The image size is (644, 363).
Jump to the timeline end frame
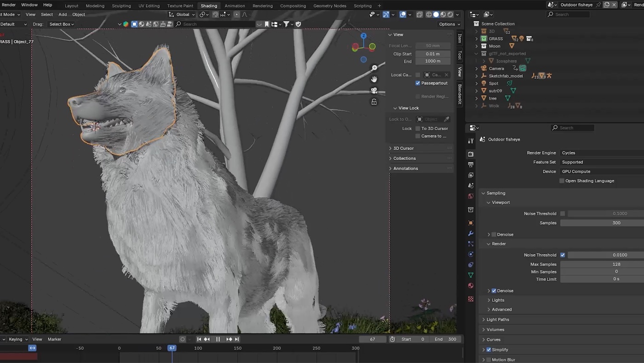237,339
